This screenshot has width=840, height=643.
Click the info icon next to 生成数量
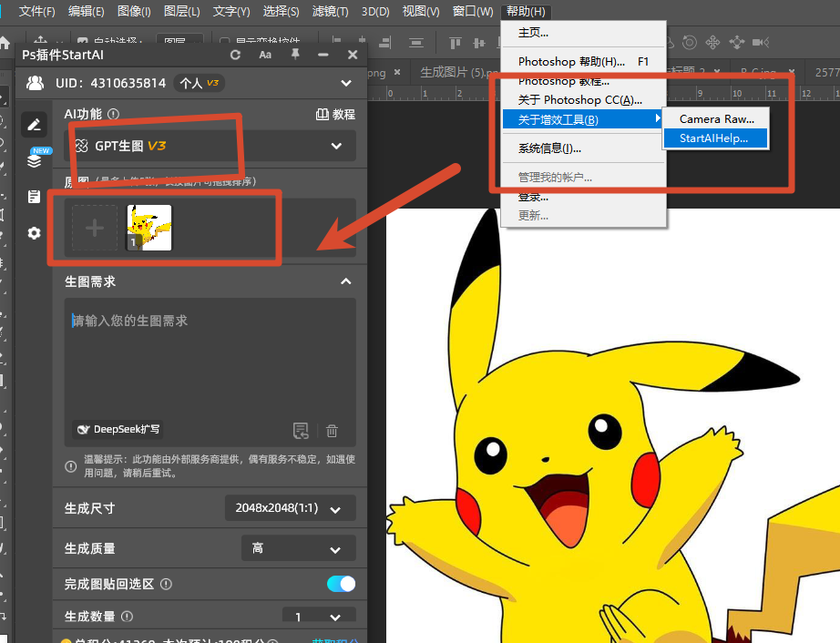pos(127,617)
